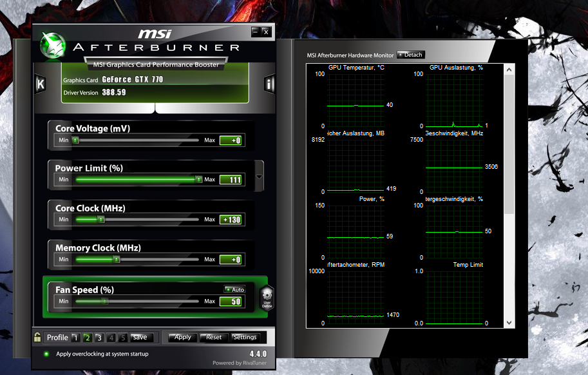
Task: Click the hardware monitor scroll-down arrow
Action: click(509, 323)
